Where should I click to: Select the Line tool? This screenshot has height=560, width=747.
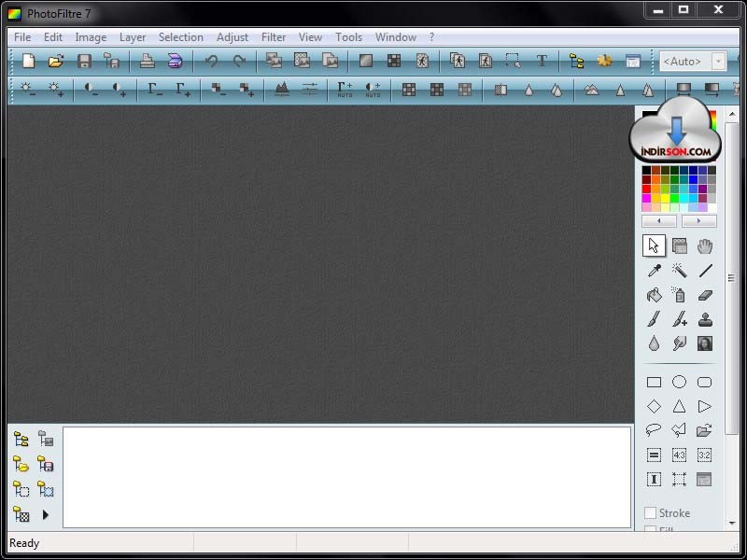[705, 271]
